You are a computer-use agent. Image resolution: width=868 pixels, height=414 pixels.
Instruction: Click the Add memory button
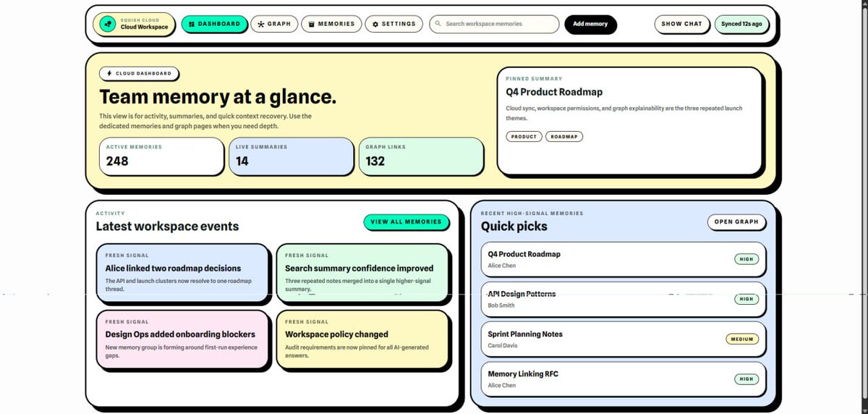point(590,24)
